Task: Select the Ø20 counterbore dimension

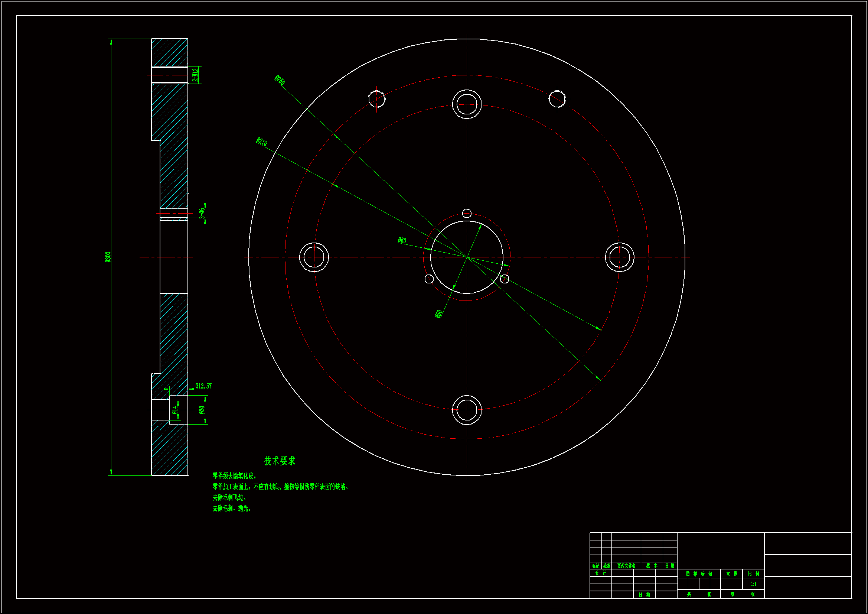Action: point(202,410)
